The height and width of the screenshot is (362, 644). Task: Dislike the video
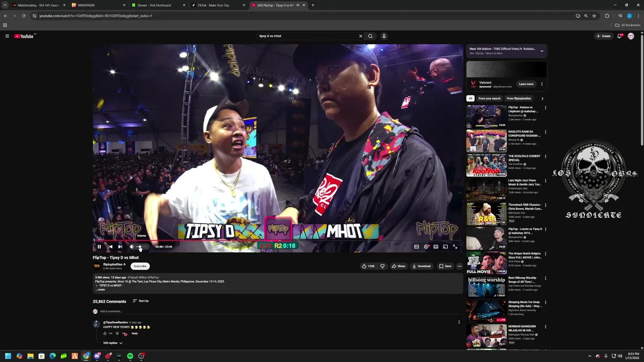tap(382, 266)
